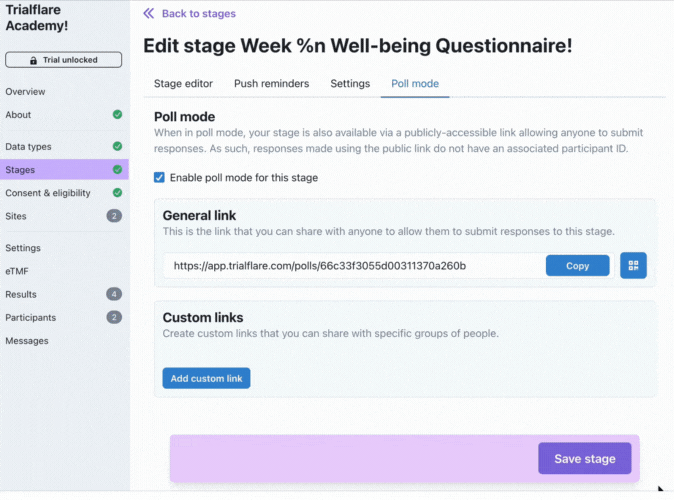Disable poll mode for this stage checkbox
This screenshot has height=500, width=674.
pyautogui.click(x=160, y=178)
